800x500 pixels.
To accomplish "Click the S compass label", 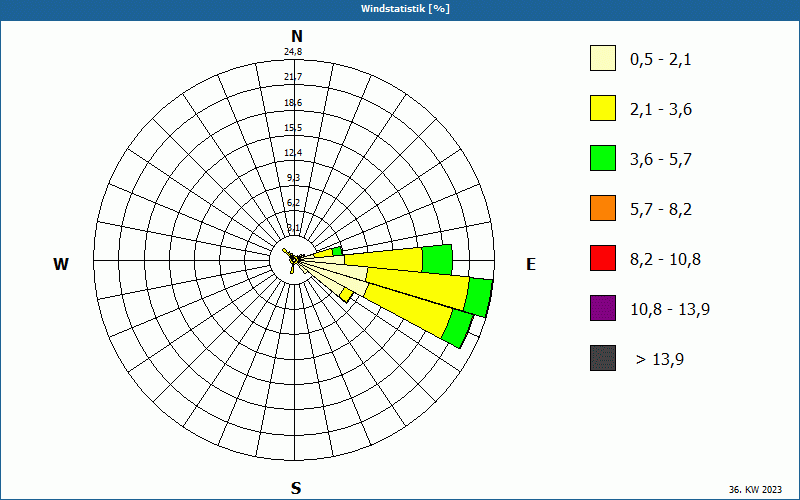I will coord(296,488).
